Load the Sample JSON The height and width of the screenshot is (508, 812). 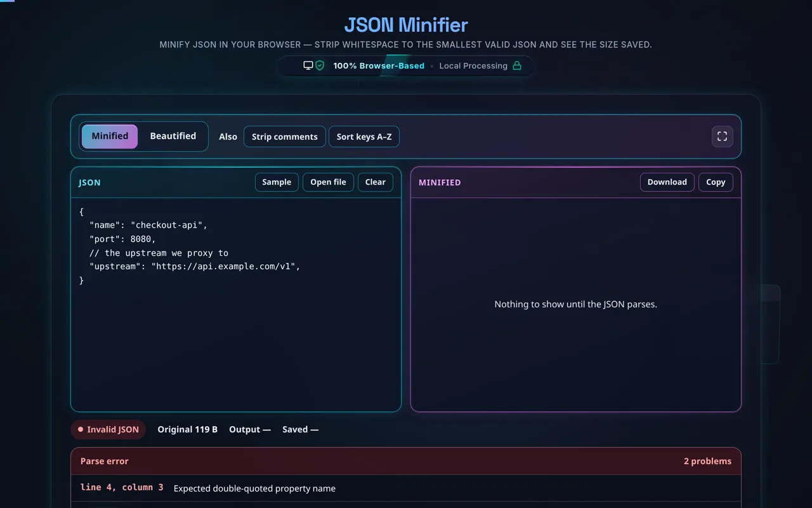[x=277, y=182]
